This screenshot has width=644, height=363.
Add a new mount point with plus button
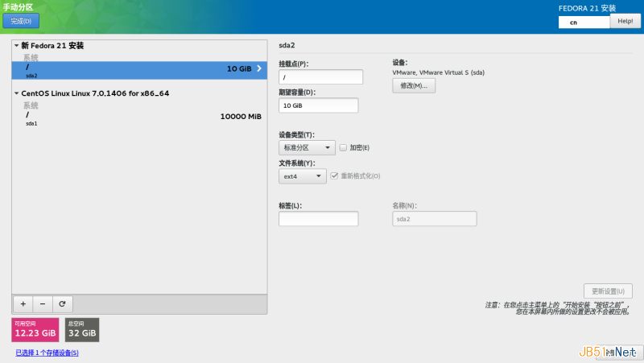(23, 304)
